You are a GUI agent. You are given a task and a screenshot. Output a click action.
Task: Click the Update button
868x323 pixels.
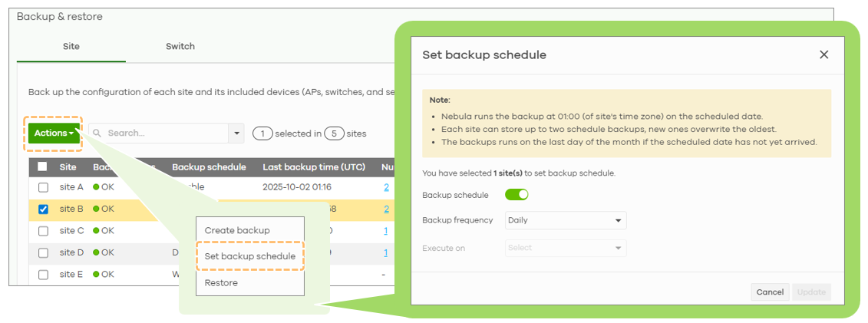[811, 292]
